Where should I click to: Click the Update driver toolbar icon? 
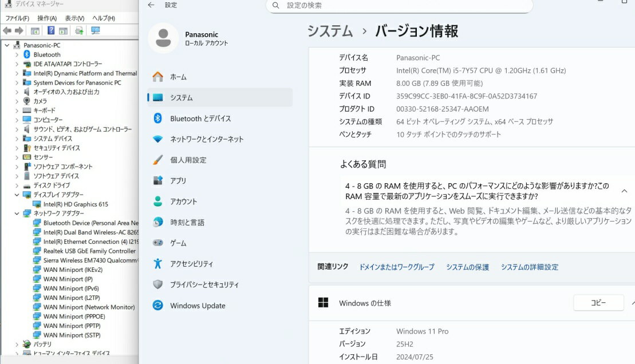[79, 30]
